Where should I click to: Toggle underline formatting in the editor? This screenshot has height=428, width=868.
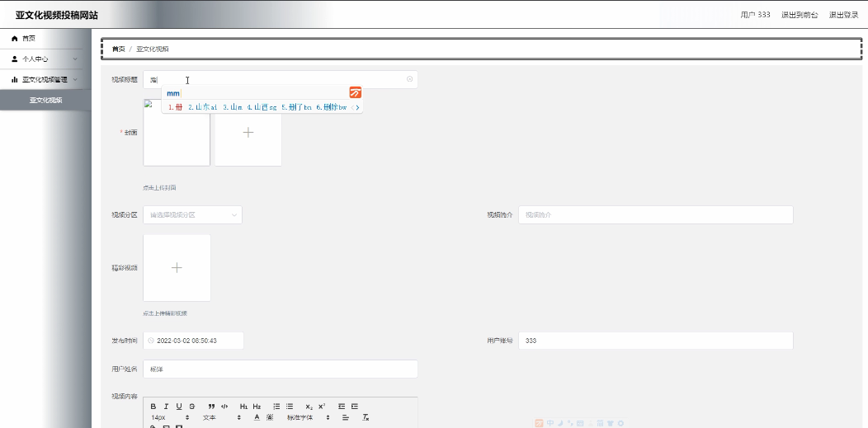click(x=179, y=407)
